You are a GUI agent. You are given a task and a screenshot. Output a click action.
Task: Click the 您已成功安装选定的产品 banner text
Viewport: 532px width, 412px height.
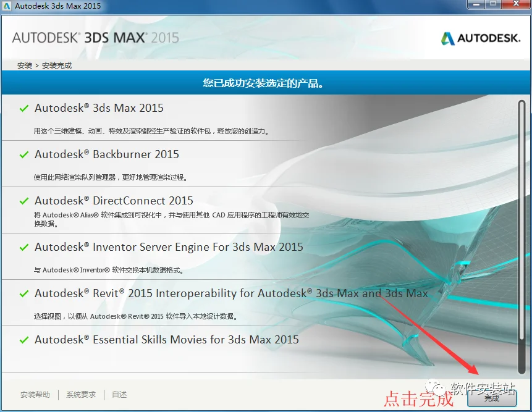click(x=263, y=83)
